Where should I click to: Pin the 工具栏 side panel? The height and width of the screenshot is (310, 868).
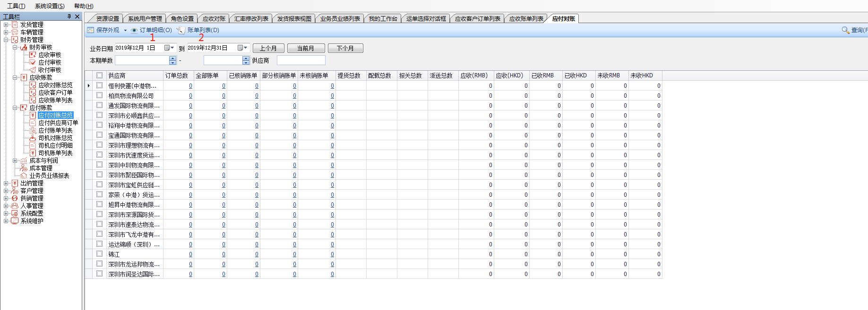pos(69,17)
